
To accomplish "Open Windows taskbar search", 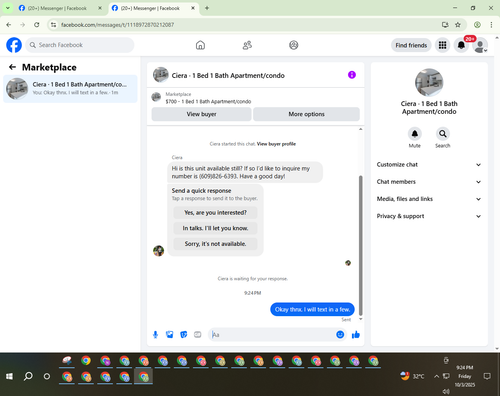I will 28,376.
